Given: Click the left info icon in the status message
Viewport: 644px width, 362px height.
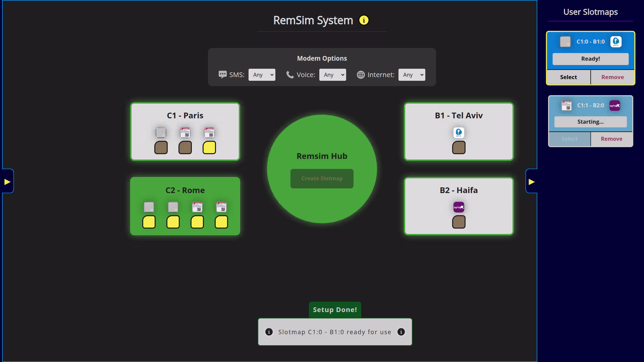Looking at the screenshot, I should coord(269,332).
